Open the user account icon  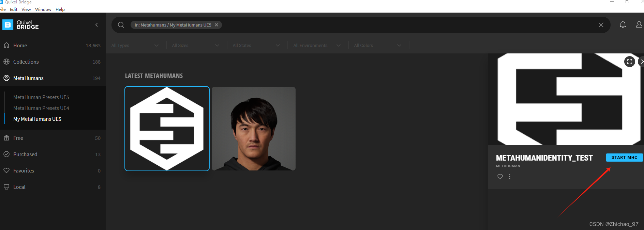pos(639,24)
